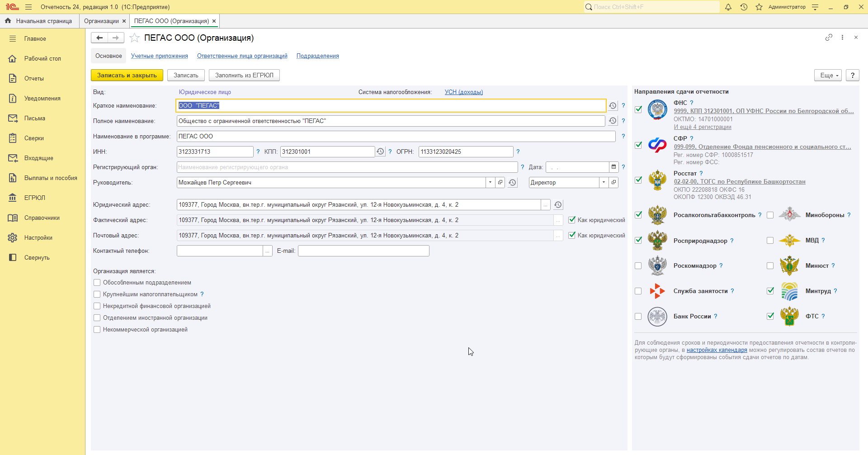Enable the Минобороны checkbox
Image resolution: width=868 pixels, height=455 pixels.
pos(770,215)
